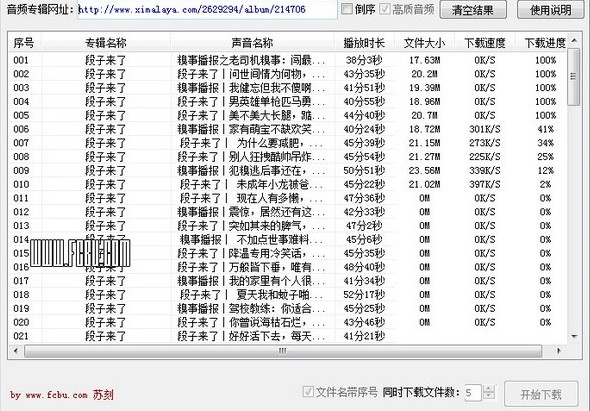This screenshot has width=590, height=411.
Task: Click the 播放时长 column header
Action: (364, 43)
